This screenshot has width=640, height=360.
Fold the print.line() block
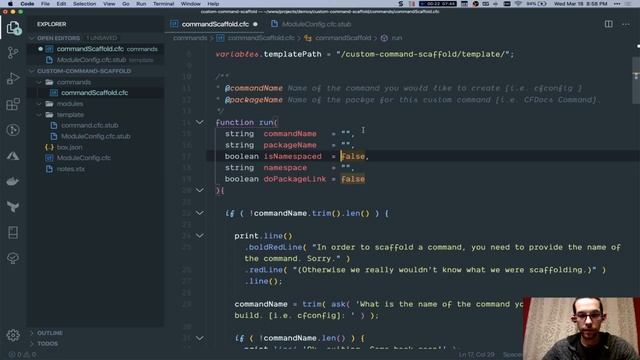[200, 236]
